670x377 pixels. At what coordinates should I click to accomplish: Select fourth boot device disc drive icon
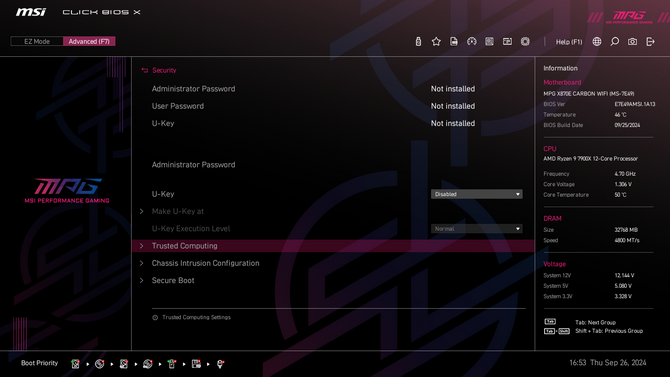coord(148,364)
